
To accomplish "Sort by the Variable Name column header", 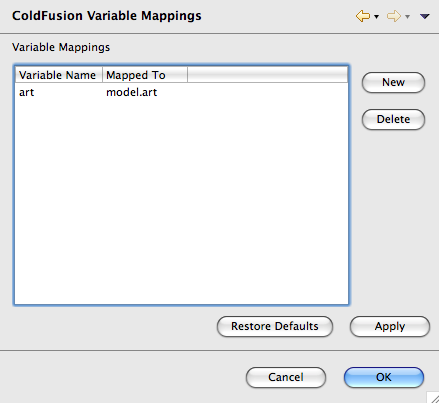I will (59, 75).
